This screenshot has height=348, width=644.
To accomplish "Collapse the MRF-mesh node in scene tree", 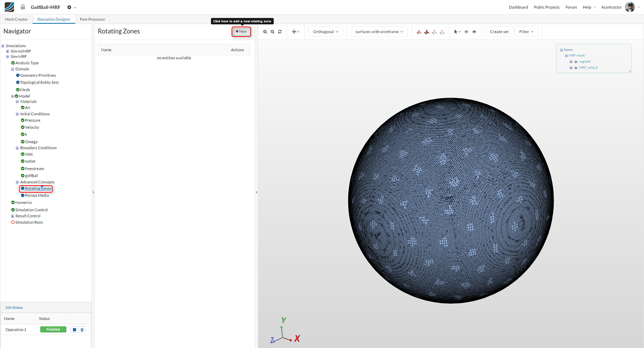I will click(x=566, y=55).
